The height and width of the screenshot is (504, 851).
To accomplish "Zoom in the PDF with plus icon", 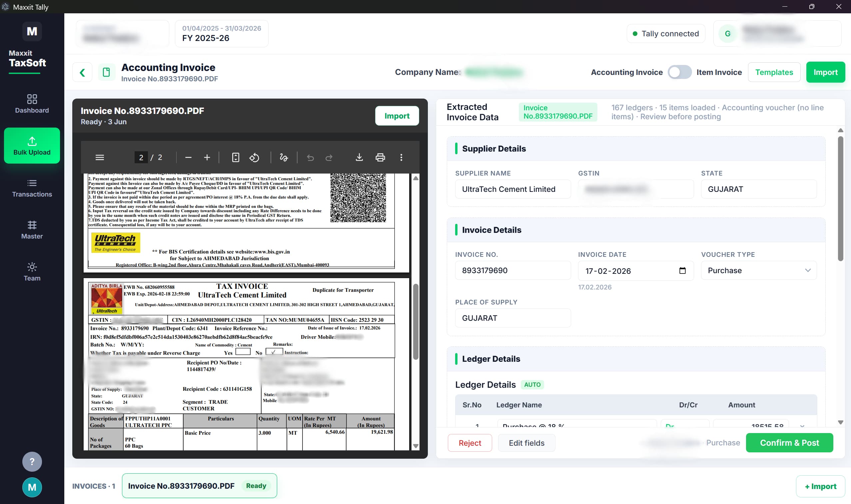I will click(207, 157).
